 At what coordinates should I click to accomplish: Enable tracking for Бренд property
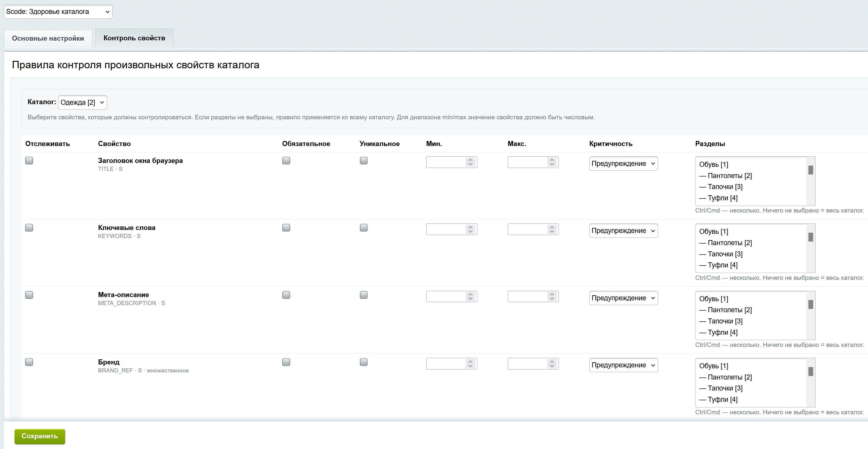[29, 362]
